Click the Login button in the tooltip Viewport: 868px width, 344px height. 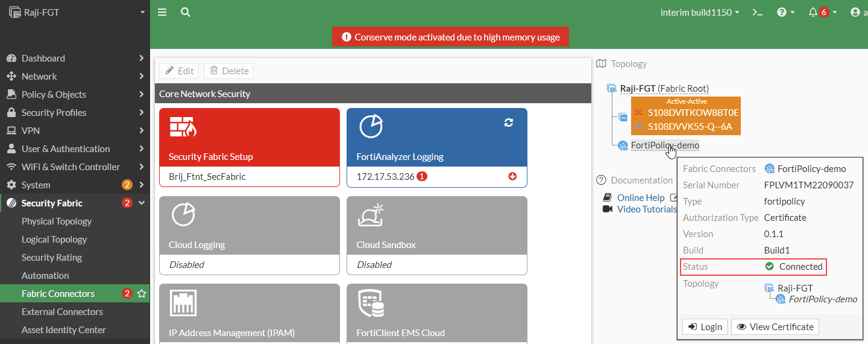click(x=705, y=326)
